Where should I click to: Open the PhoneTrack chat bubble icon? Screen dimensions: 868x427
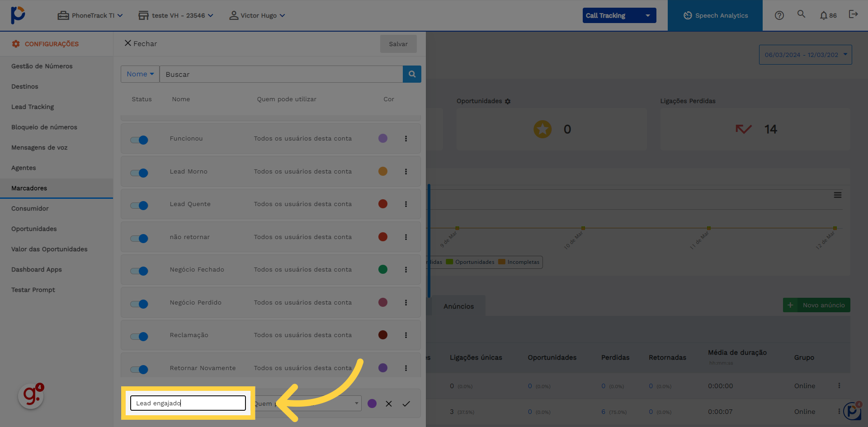click(853, 411)
